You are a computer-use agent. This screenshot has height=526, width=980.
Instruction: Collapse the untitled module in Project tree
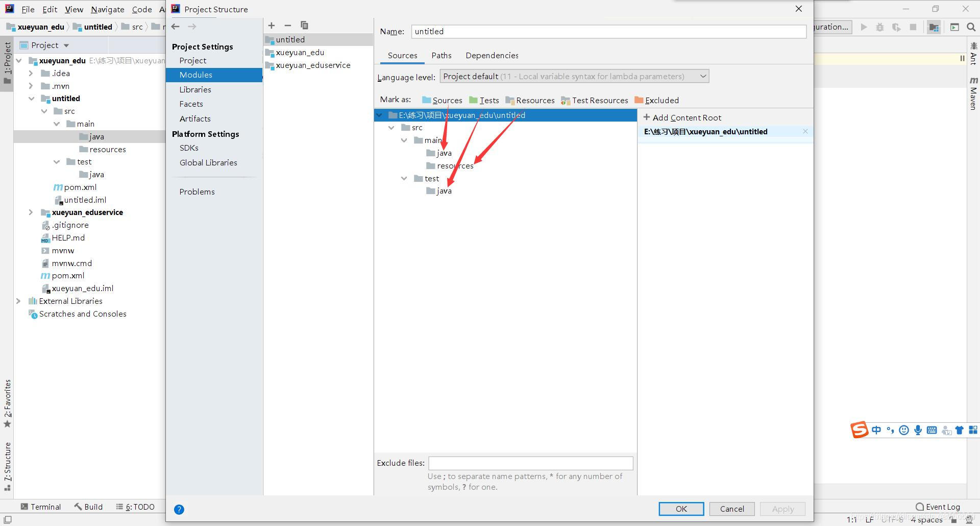[31, 99]
